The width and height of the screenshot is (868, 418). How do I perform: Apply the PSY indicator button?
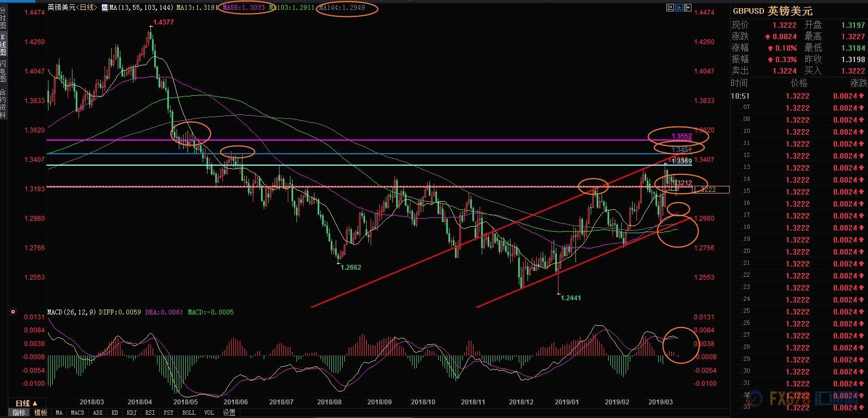(169, 413)
